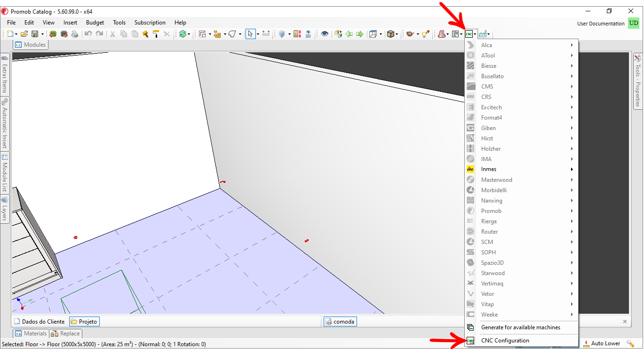Click the green car import icon
The image size is (644, 350).
(53, 34)
